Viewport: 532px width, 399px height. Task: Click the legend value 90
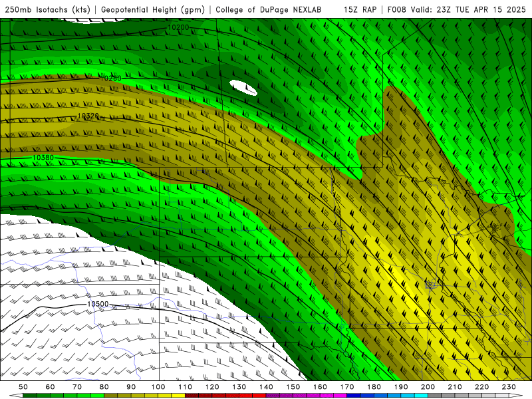coord(131,387)
